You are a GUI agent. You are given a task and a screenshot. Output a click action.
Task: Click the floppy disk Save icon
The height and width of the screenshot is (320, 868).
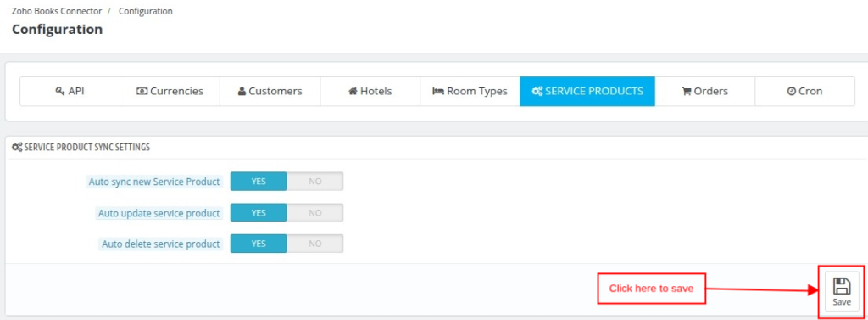pos(842,286)
